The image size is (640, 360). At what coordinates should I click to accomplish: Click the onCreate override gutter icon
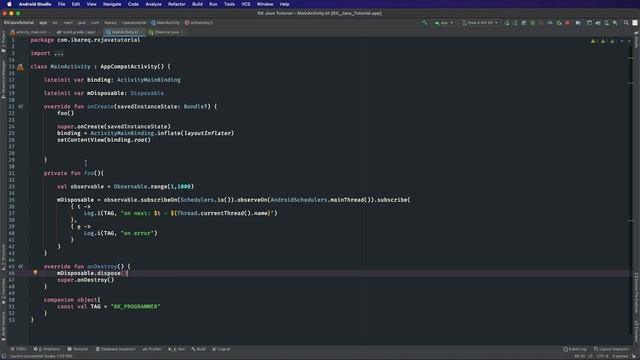[x=20, y=107]
